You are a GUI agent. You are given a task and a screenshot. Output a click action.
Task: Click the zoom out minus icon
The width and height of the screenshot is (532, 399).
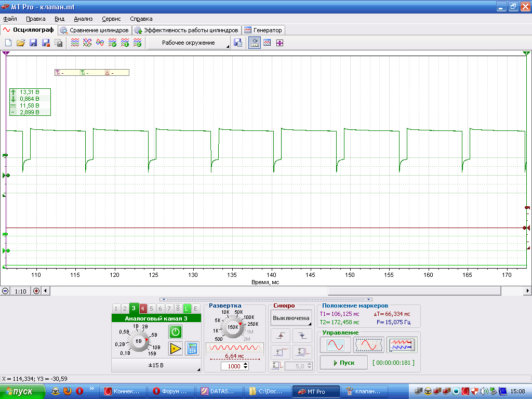point(5,291)
